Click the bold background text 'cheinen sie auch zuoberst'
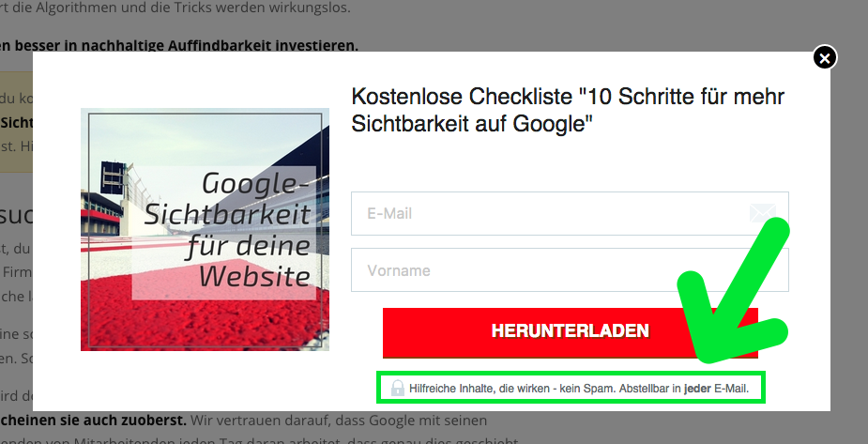This screenshot has height=444, width=868. pyautogui.click(x=94, y=420)
